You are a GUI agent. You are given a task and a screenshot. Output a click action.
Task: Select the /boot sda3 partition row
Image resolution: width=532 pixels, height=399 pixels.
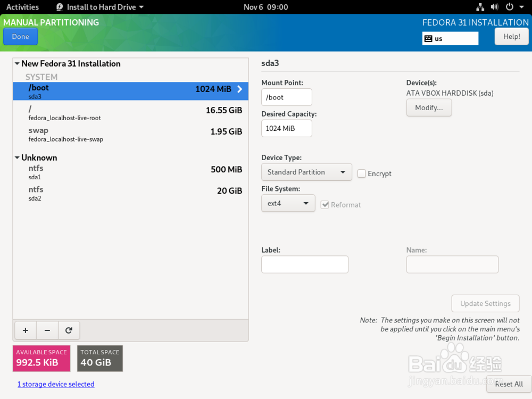131,92
